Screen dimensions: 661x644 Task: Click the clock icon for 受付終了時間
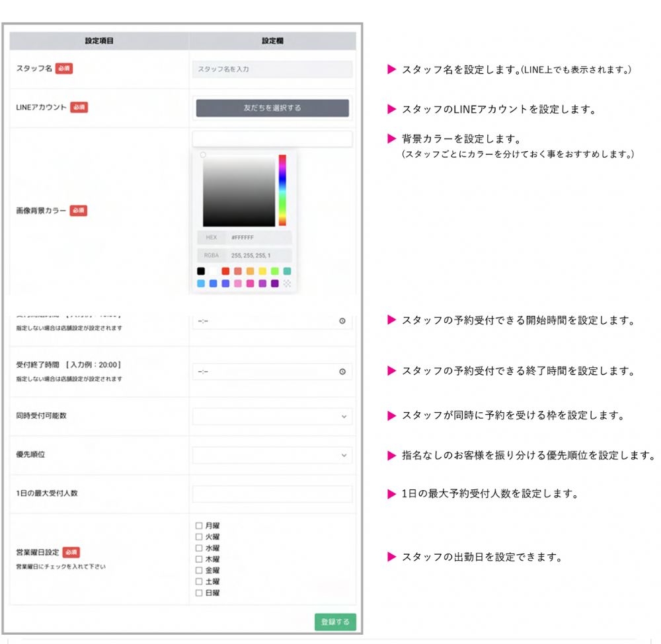pyautogui.click(x=342, y=372)
